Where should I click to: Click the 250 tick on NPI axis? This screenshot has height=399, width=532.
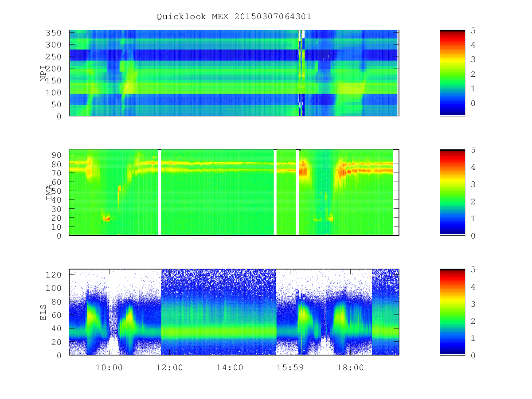(55, 57)
